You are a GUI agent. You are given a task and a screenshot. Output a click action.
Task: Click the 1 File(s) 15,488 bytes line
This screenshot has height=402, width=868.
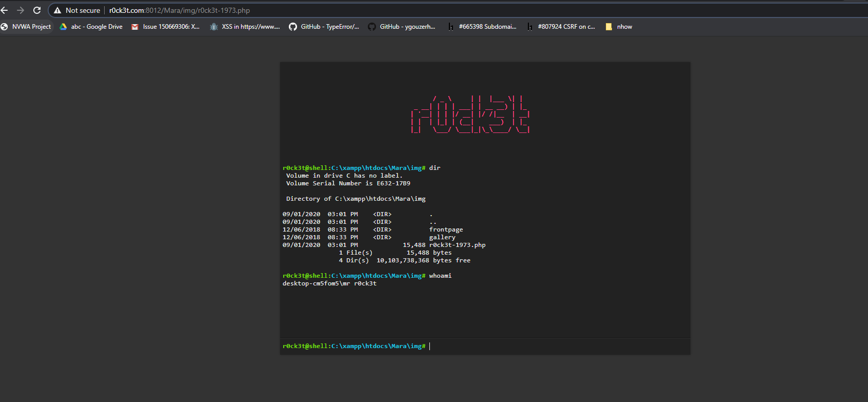click(395, 253)
